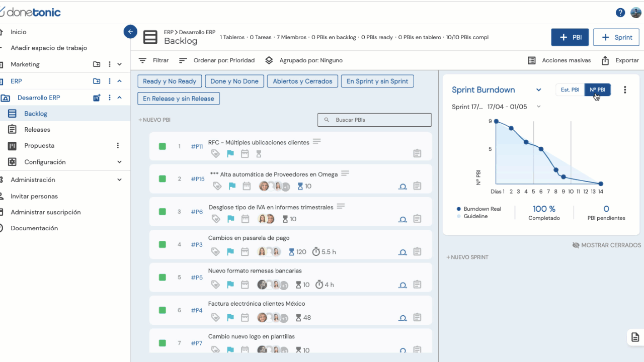Click the + PBI button
This screenshot has height=362, width=644.
[570, 38]
